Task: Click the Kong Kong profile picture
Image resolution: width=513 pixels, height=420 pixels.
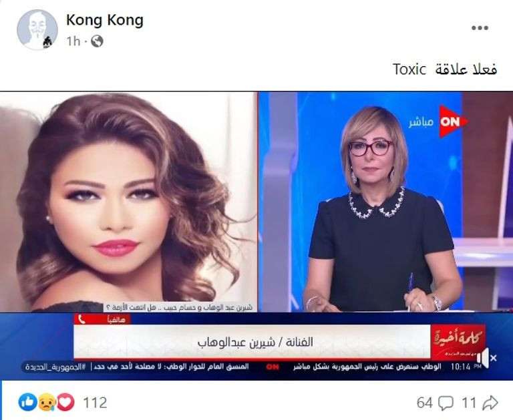Action: coord(37,30)
